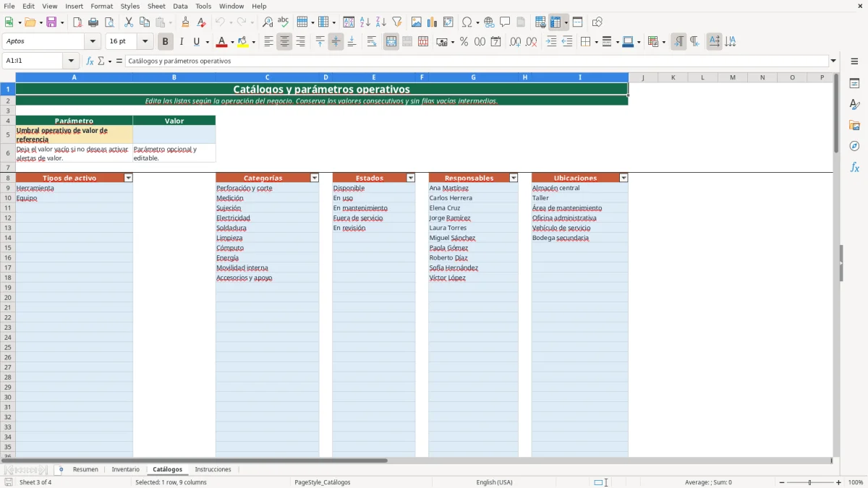Run the spelling check

(284, 22)
